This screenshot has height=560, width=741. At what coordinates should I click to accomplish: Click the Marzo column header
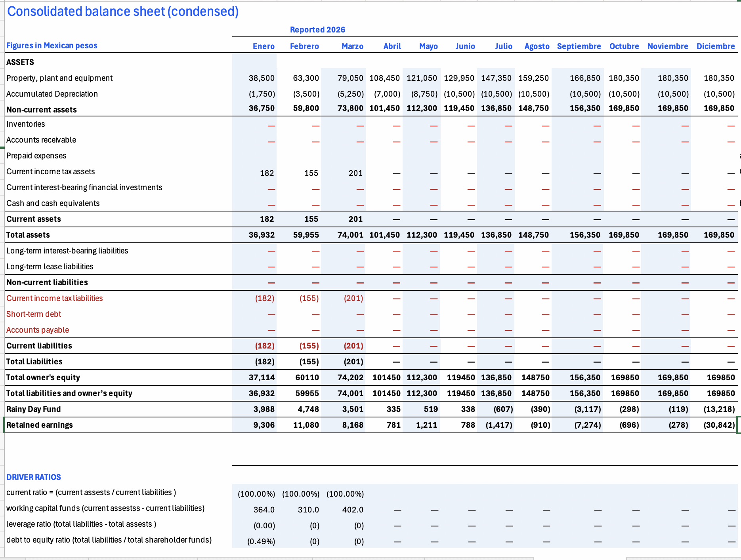point(352,46)
